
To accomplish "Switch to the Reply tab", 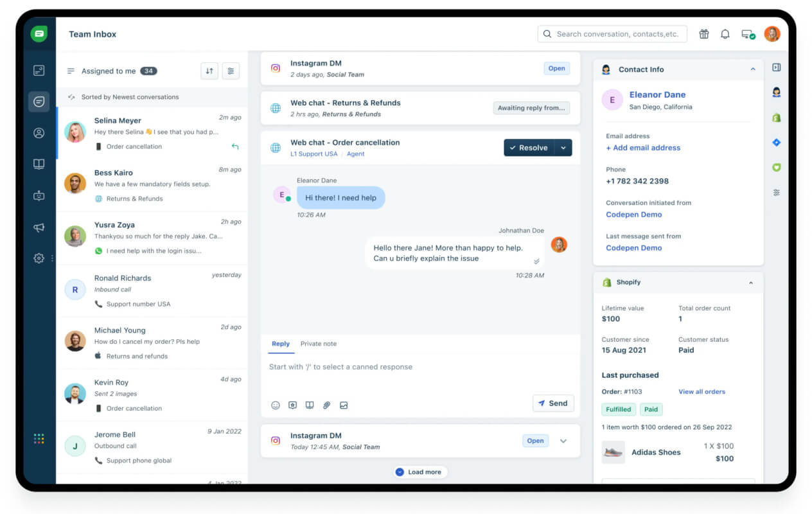I will point(281,344).
